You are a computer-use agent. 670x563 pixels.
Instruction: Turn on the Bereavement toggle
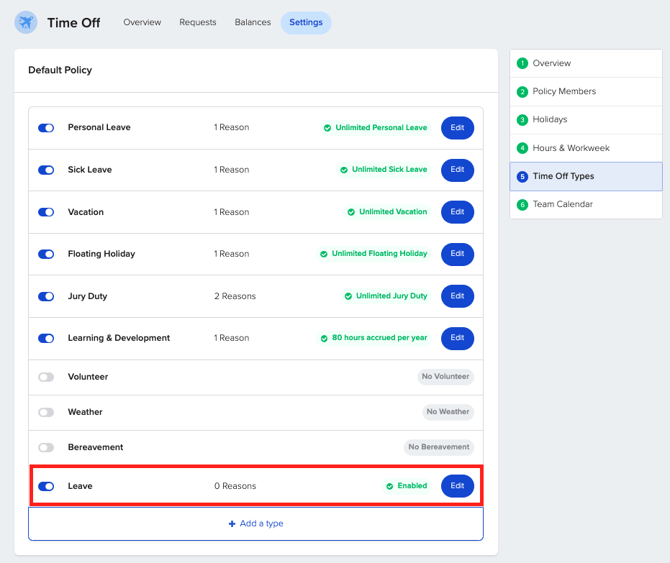pyautogui.click(x=46, y=448)
